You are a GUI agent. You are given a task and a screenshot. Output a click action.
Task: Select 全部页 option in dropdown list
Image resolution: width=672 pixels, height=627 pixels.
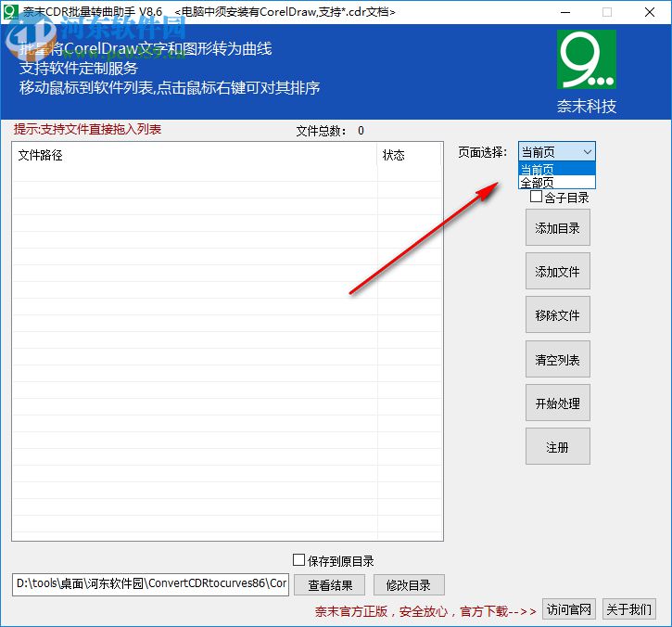pos(557,183)
